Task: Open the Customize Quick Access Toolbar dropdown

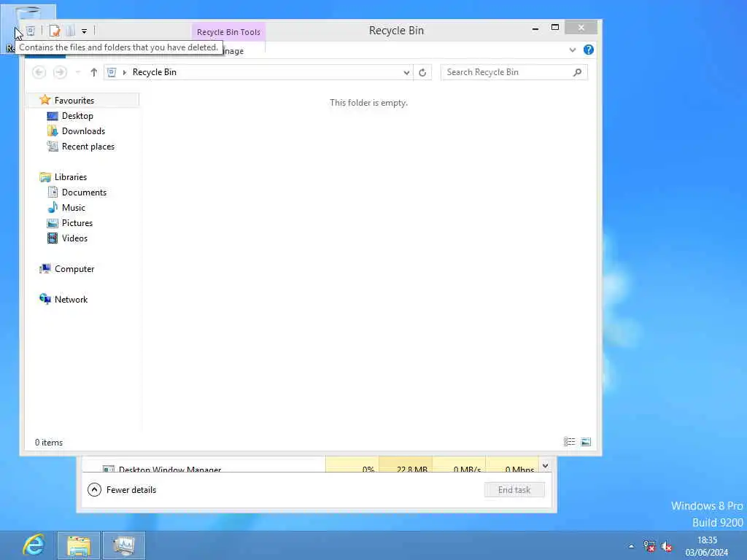Action: (84, 31)
